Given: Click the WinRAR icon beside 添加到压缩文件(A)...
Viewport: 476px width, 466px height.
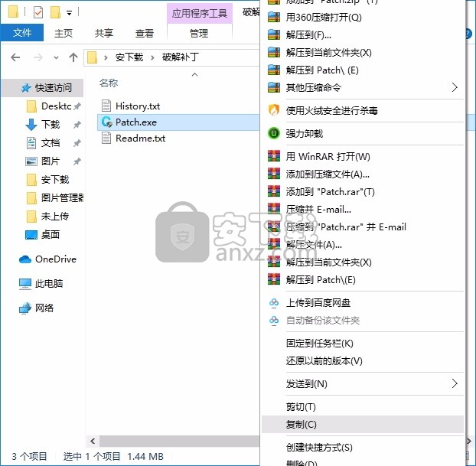Looking at the screenshot, I should pos(274,174).
